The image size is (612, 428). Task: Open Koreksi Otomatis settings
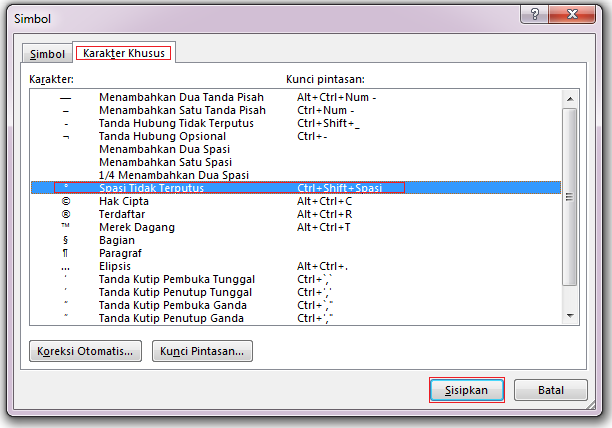85,351
